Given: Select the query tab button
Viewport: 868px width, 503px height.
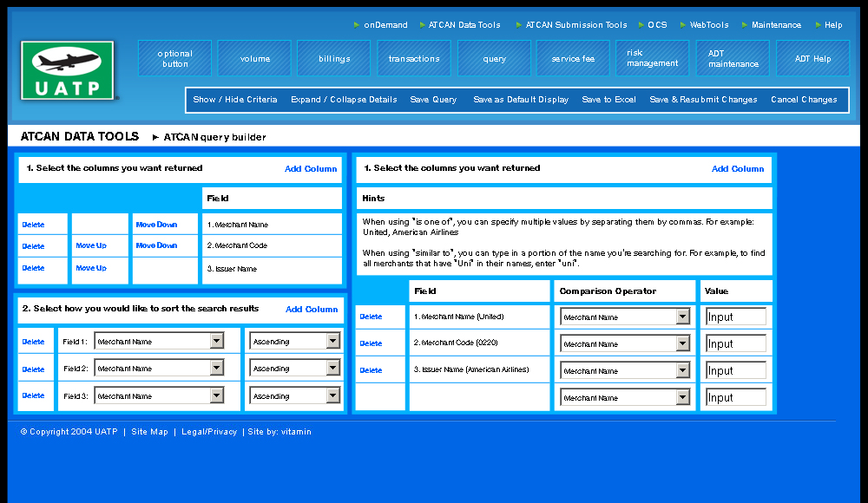Looking at the screenshot, I should coord(494,59).
